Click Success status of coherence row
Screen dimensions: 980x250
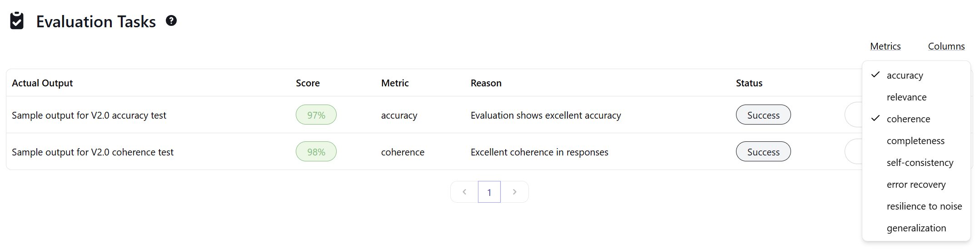[763, 152]
